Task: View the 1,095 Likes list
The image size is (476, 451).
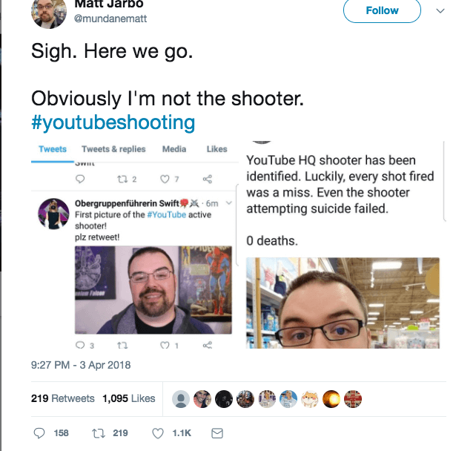Action: coord(129,398)
